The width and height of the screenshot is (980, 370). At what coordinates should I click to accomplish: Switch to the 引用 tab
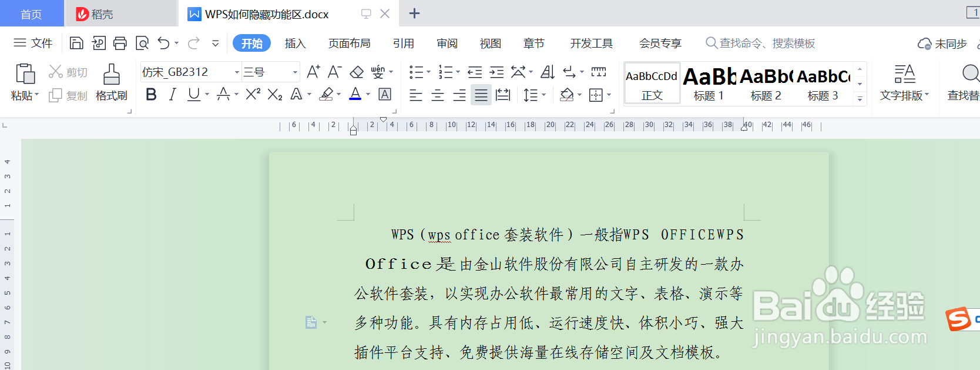click(404, 44)
